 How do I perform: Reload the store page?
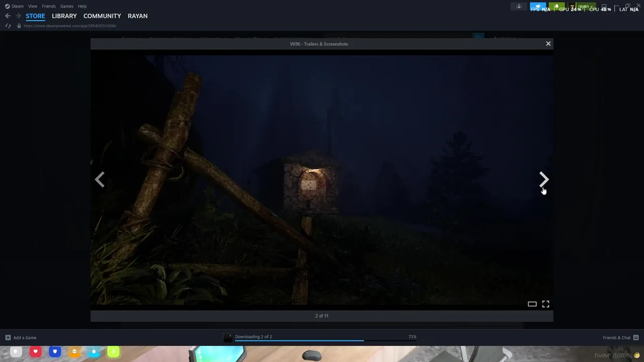(8, 26)
